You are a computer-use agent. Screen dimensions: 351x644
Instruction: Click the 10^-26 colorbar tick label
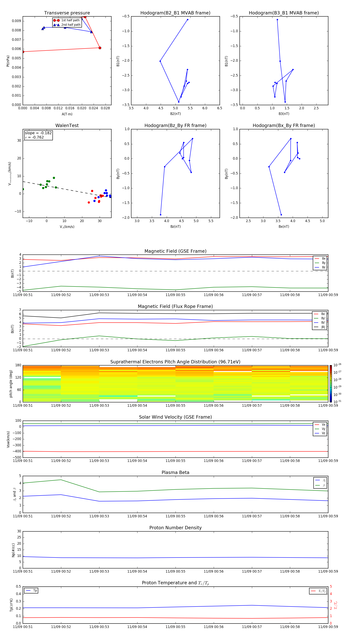click(337, 365)
